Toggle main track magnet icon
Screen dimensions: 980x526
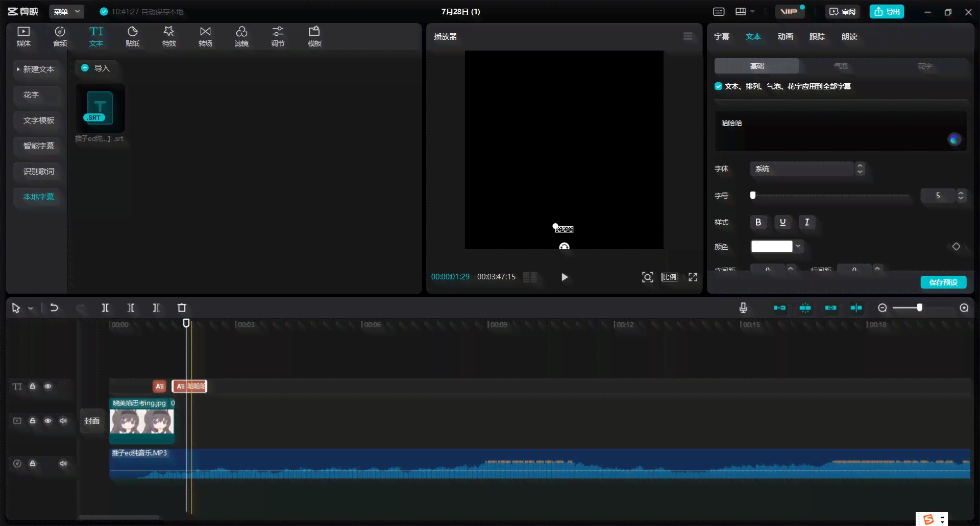click(x=779, y=307)
